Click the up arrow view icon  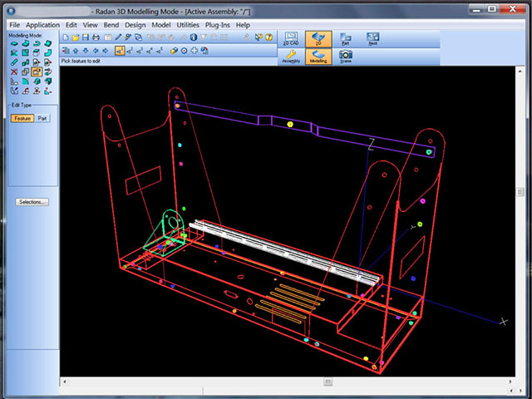point(76,51)
